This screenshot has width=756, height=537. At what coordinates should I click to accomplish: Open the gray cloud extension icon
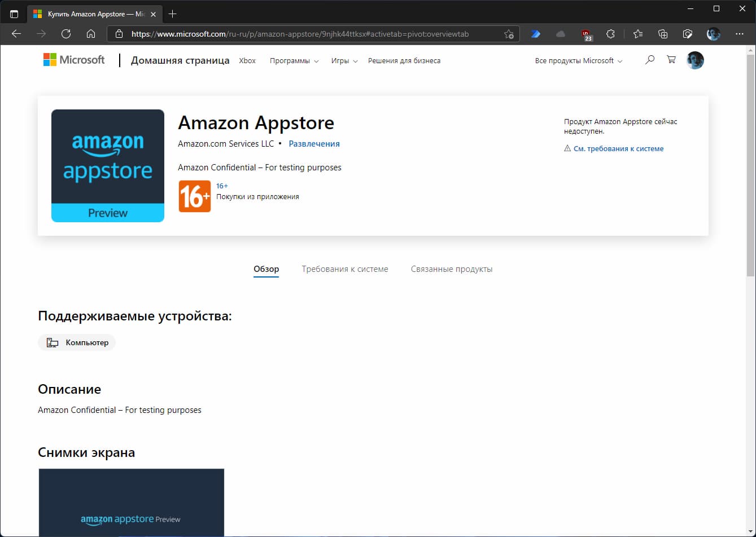560,34
